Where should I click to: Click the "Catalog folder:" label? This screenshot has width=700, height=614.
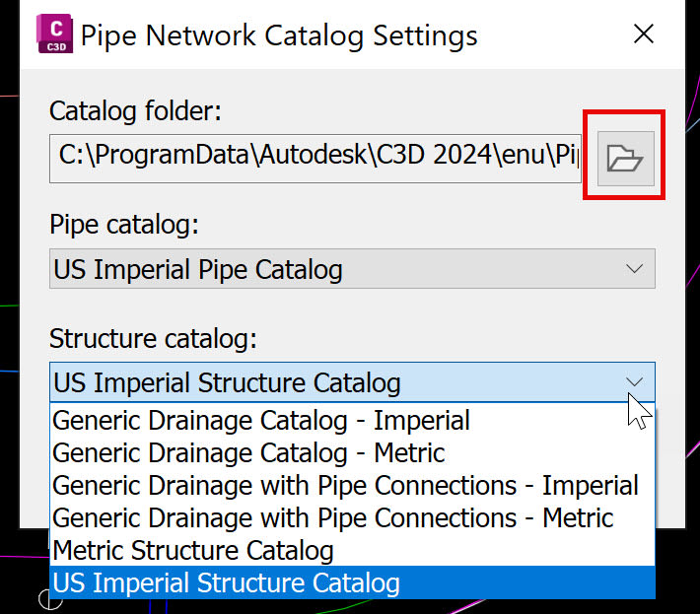point(135,110)
